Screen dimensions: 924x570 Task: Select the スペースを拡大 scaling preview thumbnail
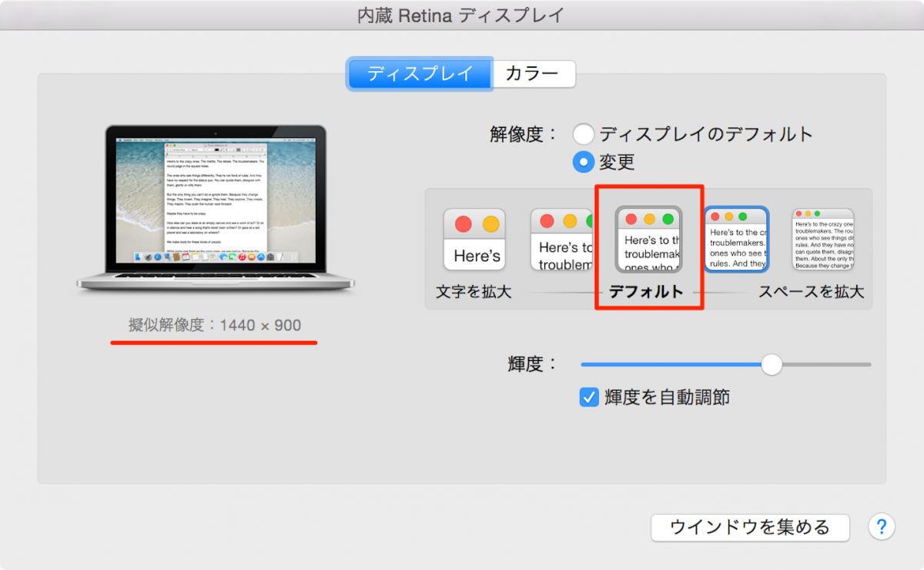click(822, 237)
